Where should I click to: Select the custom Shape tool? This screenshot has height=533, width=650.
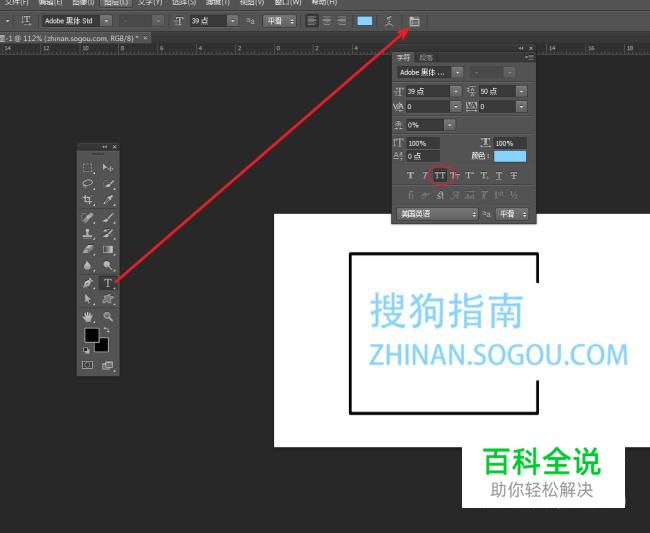click(108, 299)
